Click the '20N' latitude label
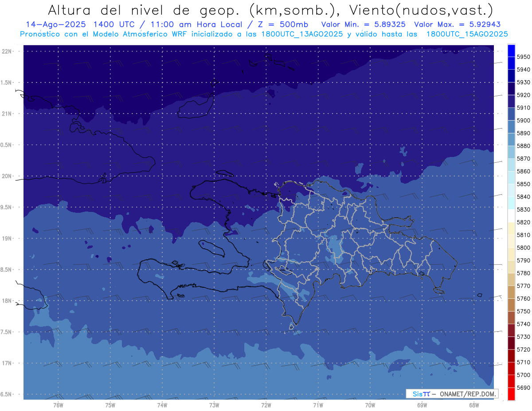 coord(7,176)
